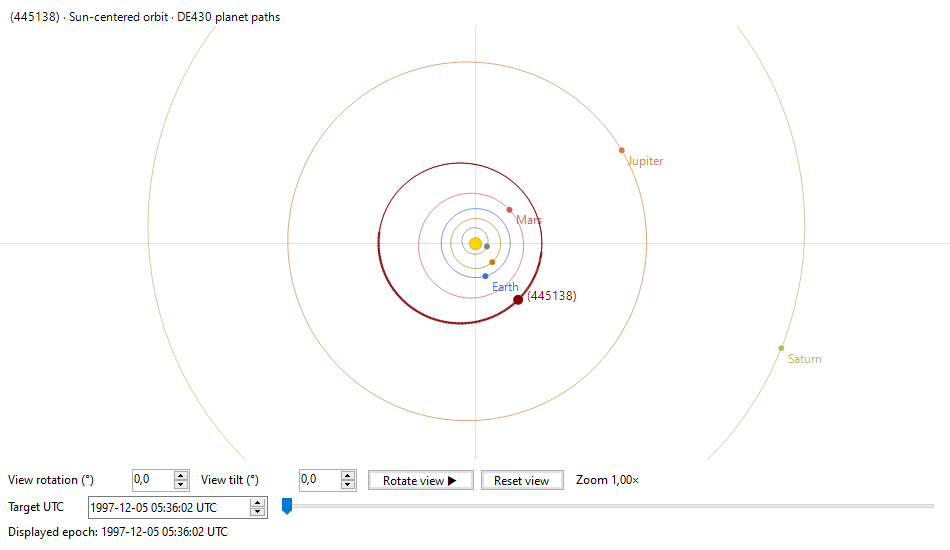Click the red Mars planet dot
Screen dimensions: 950x550
click(x=510, y=210)
